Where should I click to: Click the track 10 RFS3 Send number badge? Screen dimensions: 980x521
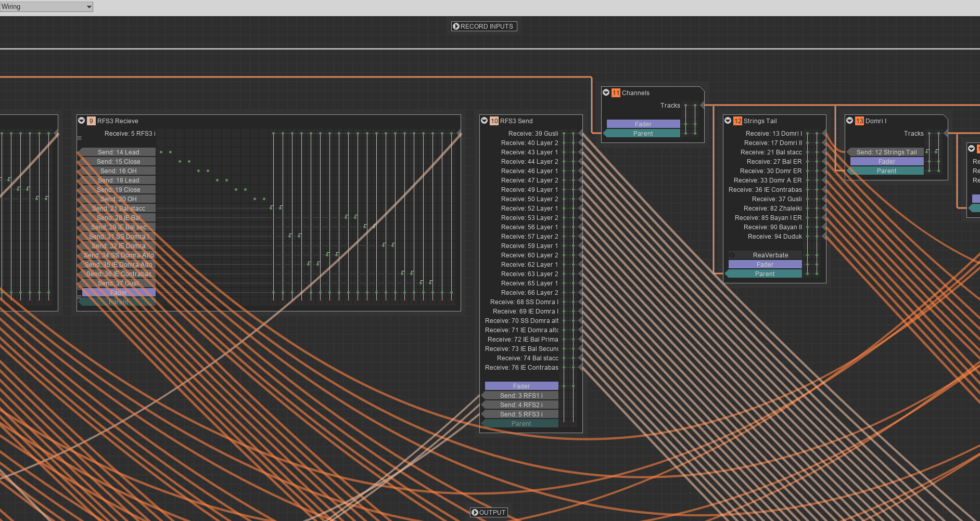(x=494, y=121)
